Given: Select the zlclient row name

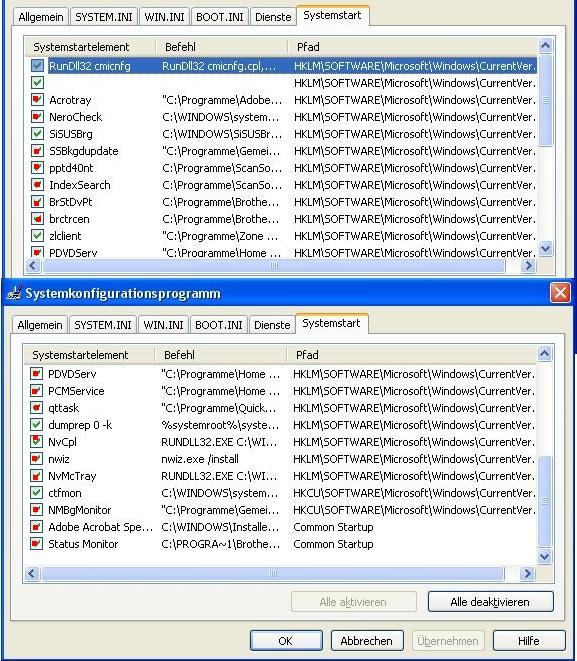Looking at the screenshot, I should [x=65, y=236].
